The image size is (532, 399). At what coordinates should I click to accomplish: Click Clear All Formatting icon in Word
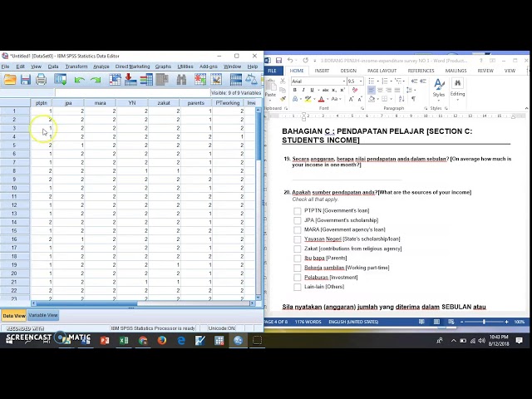point(355,90)
